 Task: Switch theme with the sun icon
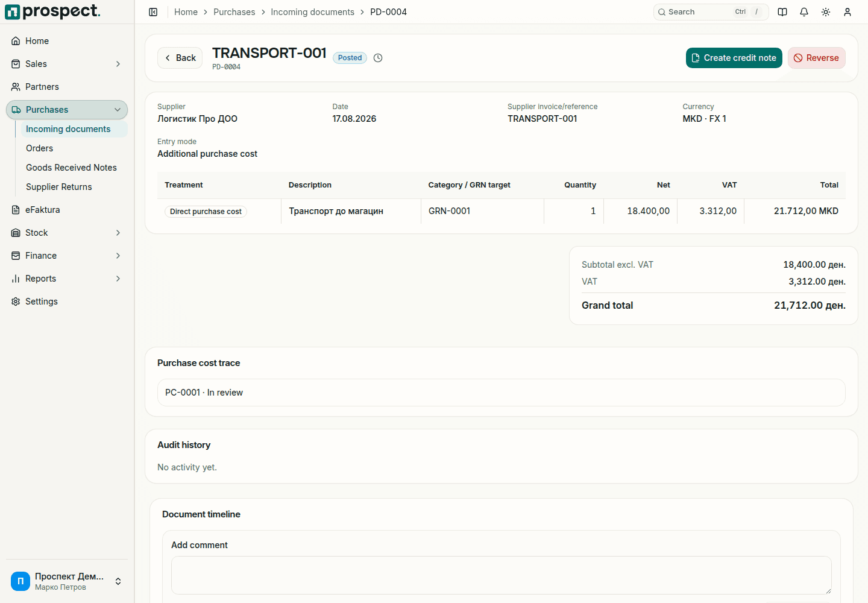(x=826, y=12)
